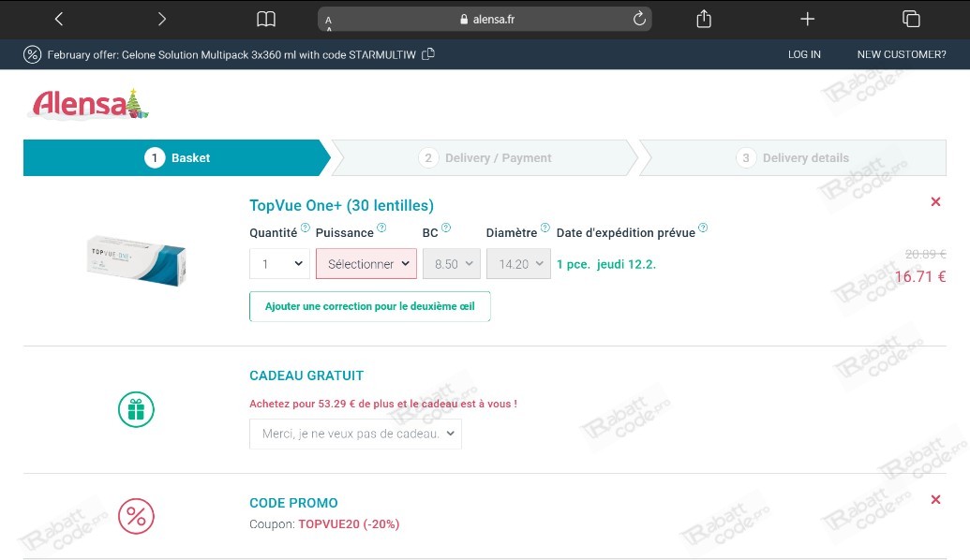Tap the browser forward arrow

161,20
